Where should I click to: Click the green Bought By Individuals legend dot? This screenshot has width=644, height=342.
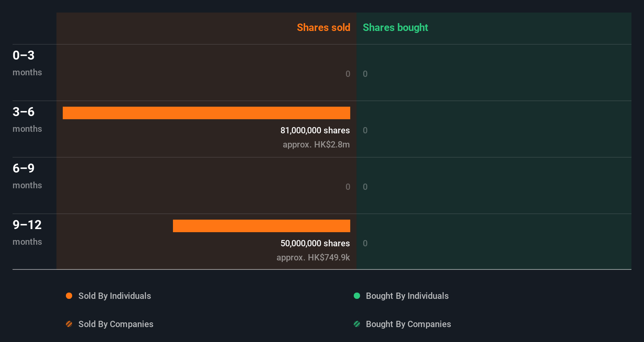[x=357, y=296]
